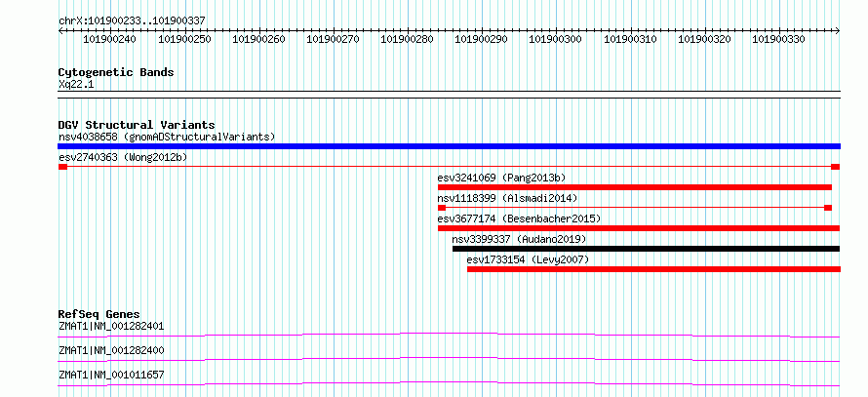Click the black nsv3399337 variant bar

pos(646,249)
